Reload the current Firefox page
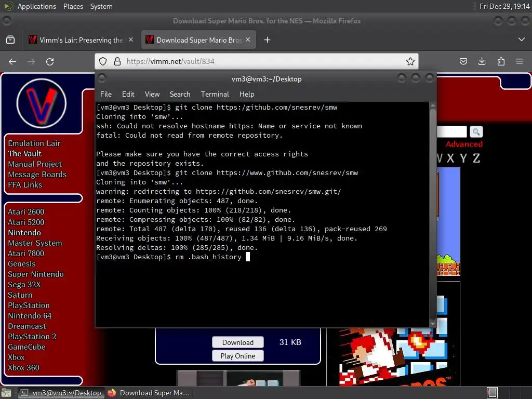Screen dimensions: 532x399 50,61
